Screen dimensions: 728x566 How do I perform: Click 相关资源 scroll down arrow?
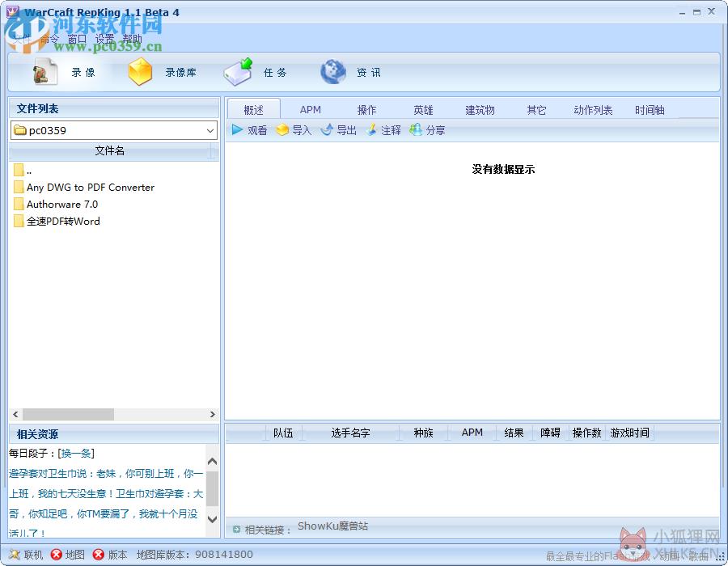pyautogui.click(x=212, y=519)
